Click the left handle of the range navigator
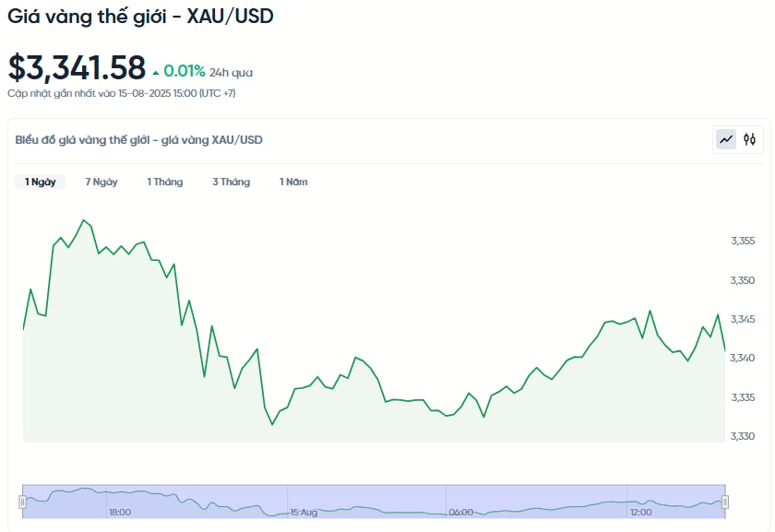The image size is (775, 532). click(22, 502)
